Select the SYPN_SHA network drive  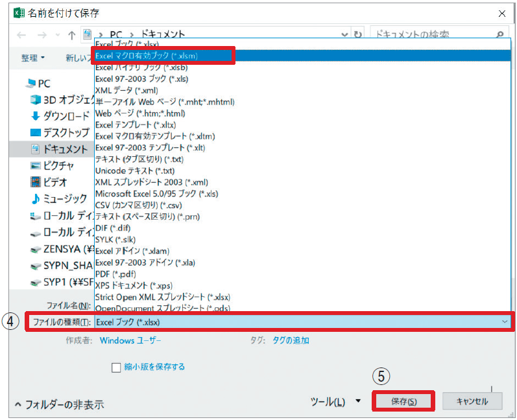point(68,266)
